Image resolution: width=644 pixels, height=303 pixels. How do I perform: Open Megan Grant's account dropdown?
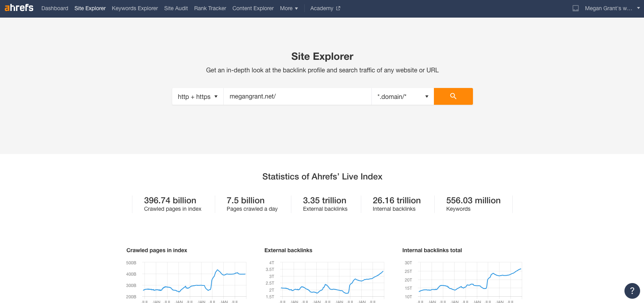(612, 8)
